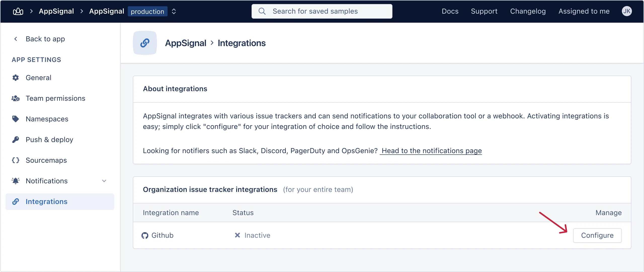Open Push & deploy settings
The image size is (644, 272).
click(x=60, y=140)
